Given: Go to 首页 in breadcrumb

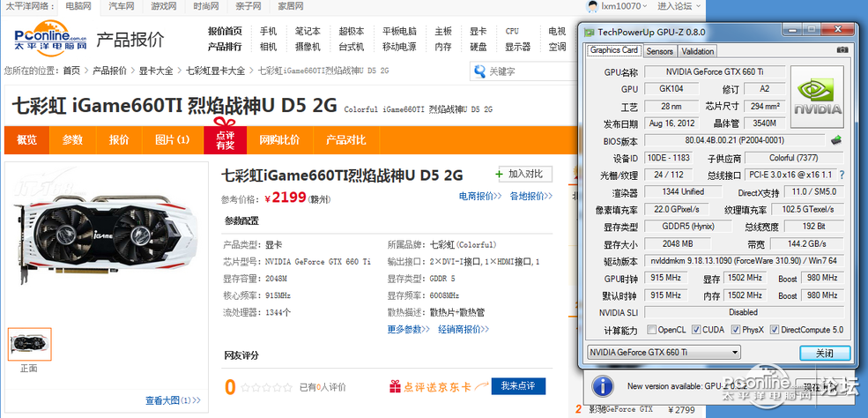Looking at the screenshot, I should tap(71, 71).
